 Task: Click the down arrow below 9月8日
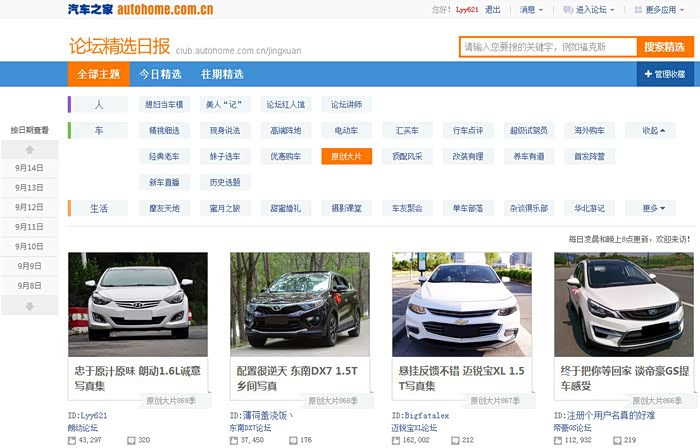click(x=29, y=305)
